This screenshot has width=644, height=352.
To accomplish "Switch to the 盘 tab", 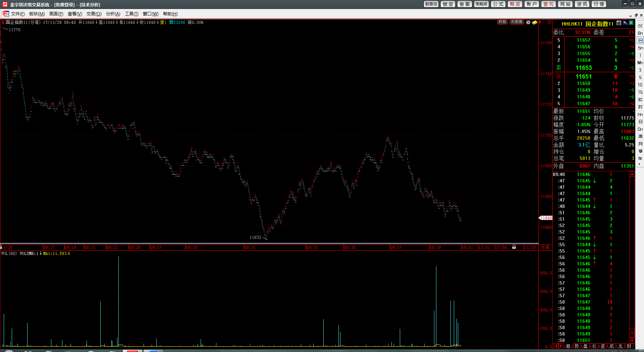I will 585,346.
